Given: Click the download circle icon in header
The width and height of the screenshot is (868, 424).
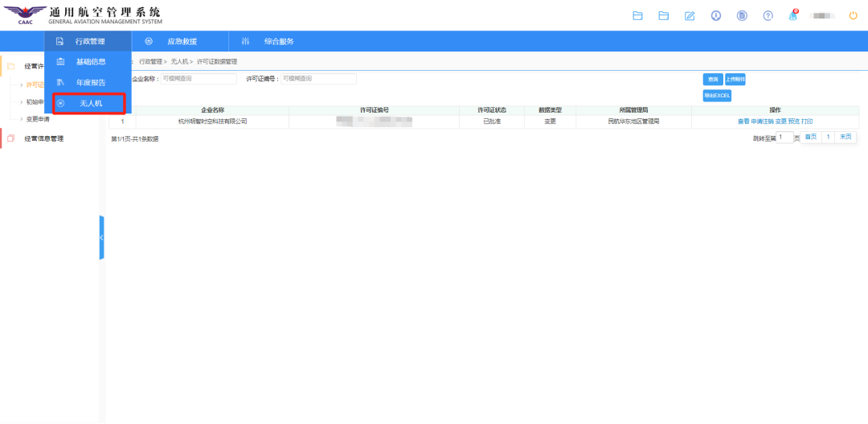Looking at the screenshot, I should tap(715, 16).
